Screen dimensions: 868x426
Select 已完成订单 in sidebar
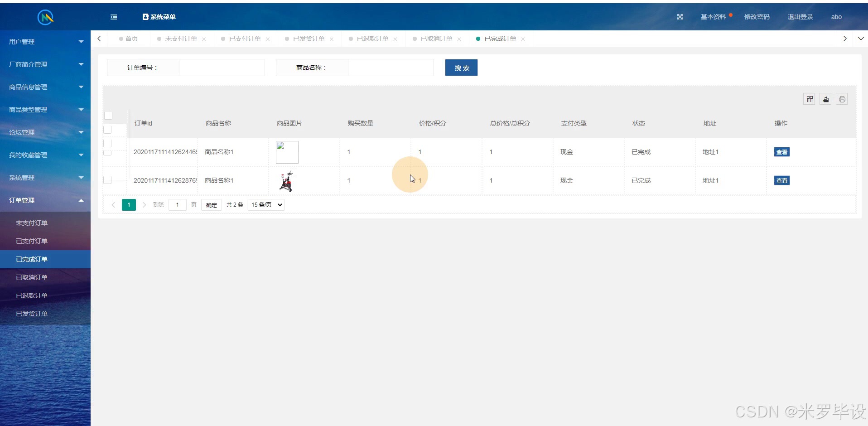[x=45, y=259]
